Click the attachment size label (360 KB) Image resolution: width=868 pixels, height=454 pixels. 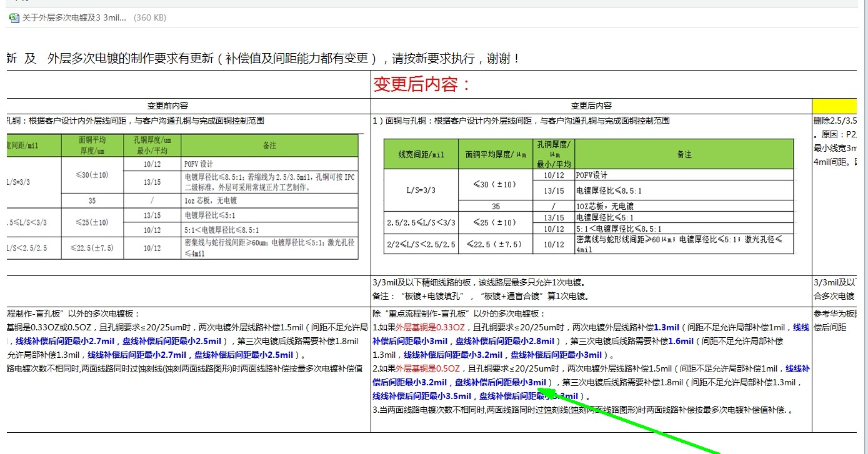[x=150, y=18]
